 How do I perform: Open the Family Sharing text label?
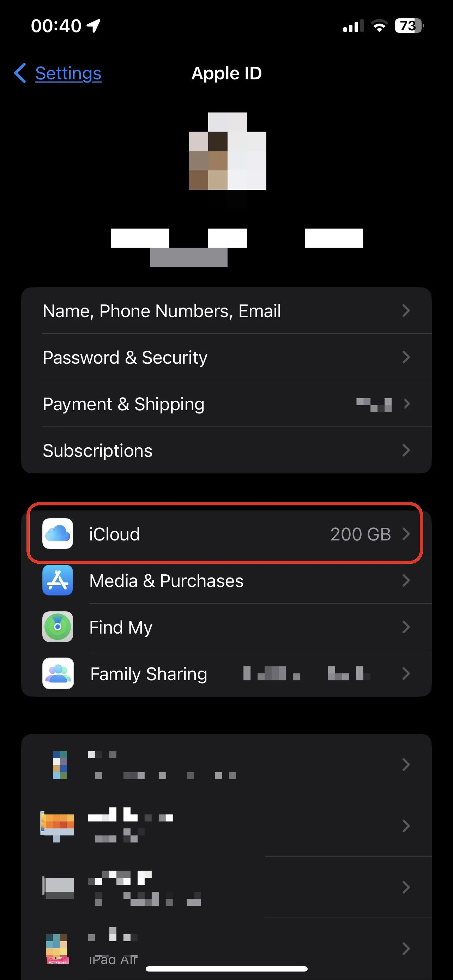(x=149, y=674)
